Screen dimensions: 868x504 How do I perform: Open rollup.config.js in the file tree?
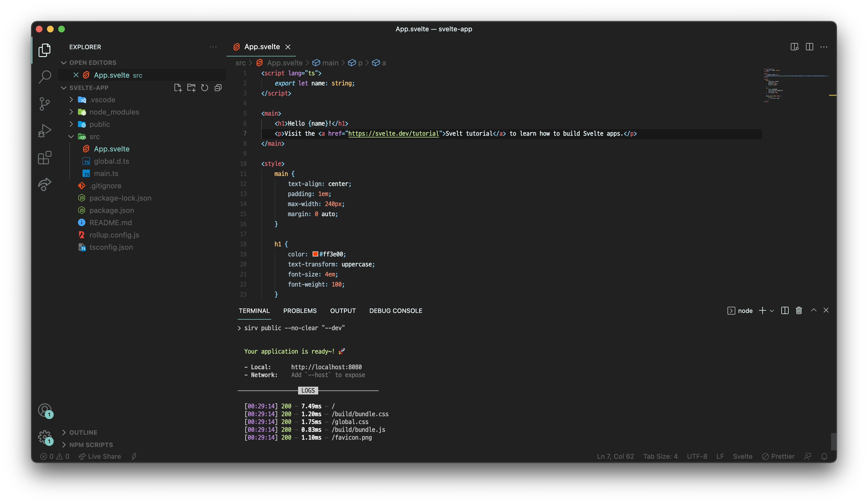click(114, 235)
